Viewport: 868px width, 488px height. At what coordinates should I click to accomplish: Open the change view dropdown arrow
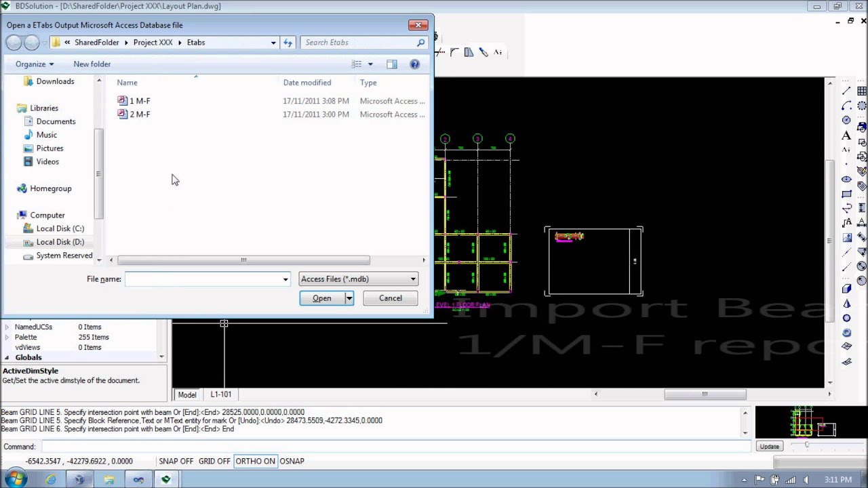pyautogui.click(x=370, y=64)
